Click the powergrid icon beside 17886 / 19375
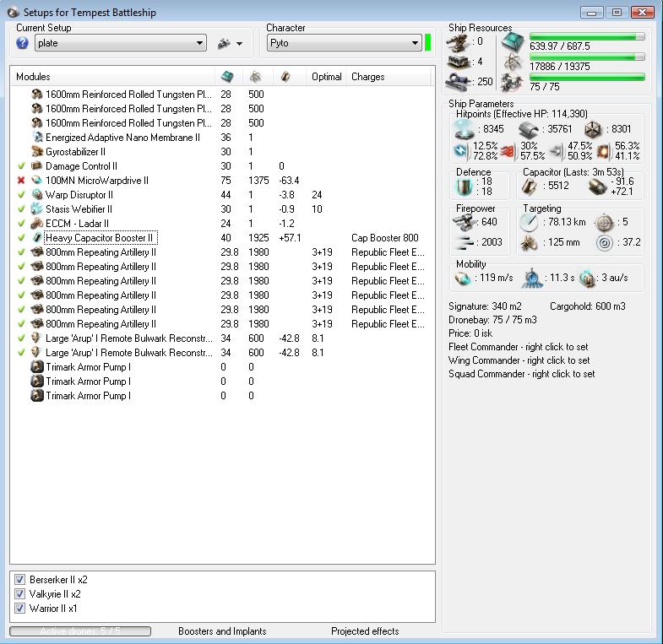663x644 pixels. (513, 62)
